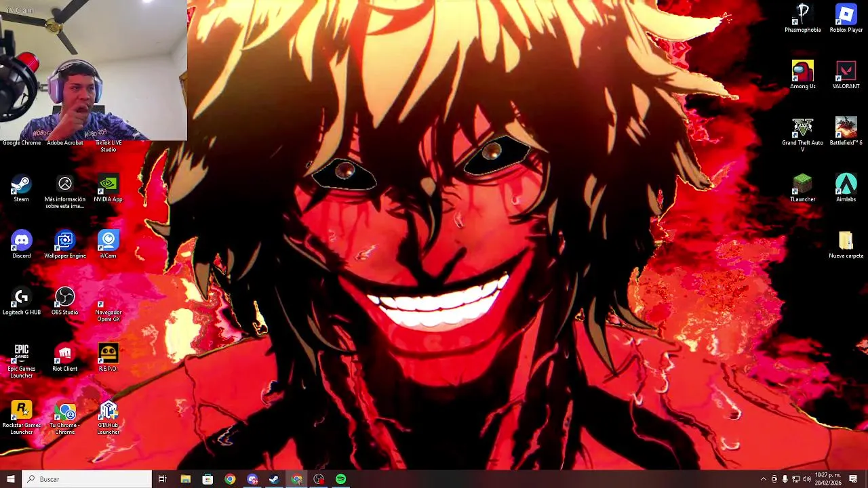Select the VALORANT desktop icon

coord(846,75)
